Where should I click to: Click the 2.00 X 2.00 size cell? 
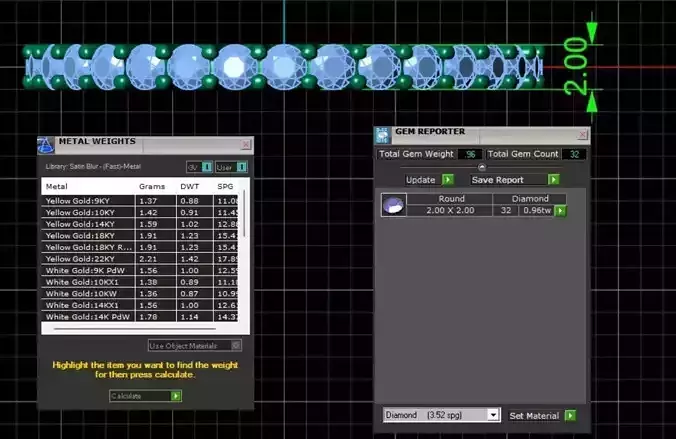tap(450, 210)
